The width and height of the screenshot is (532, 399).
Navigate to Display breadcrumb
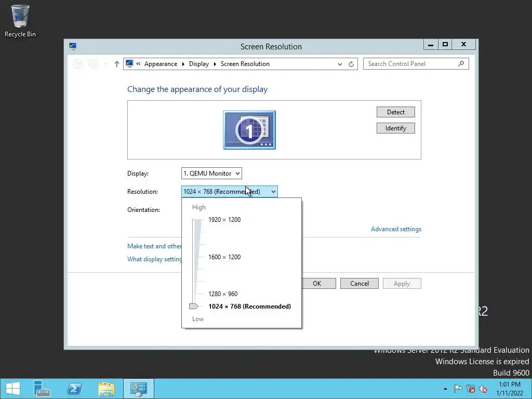(x=199, y=64)
